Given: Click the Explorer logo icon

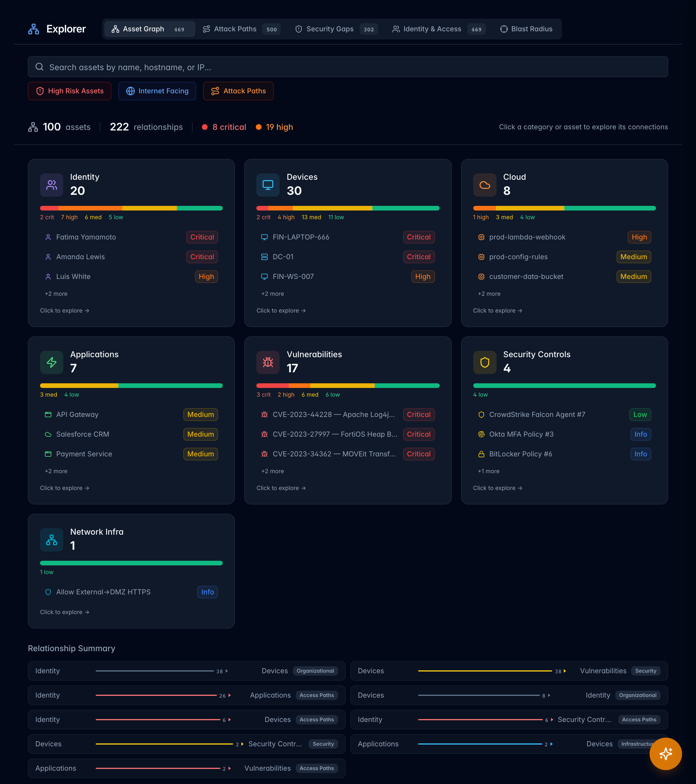Looking at the screenshot, I should pyautogui.click(x=34, y=29).
